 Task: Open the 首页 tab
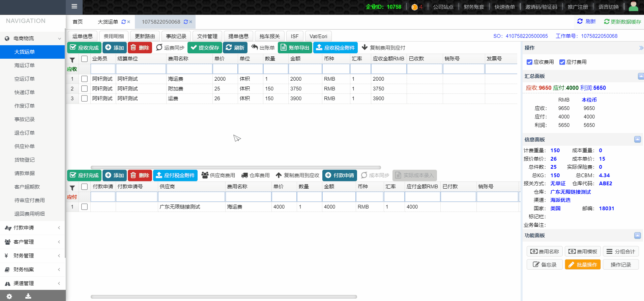pyautogui.click(x=78, y=22)
